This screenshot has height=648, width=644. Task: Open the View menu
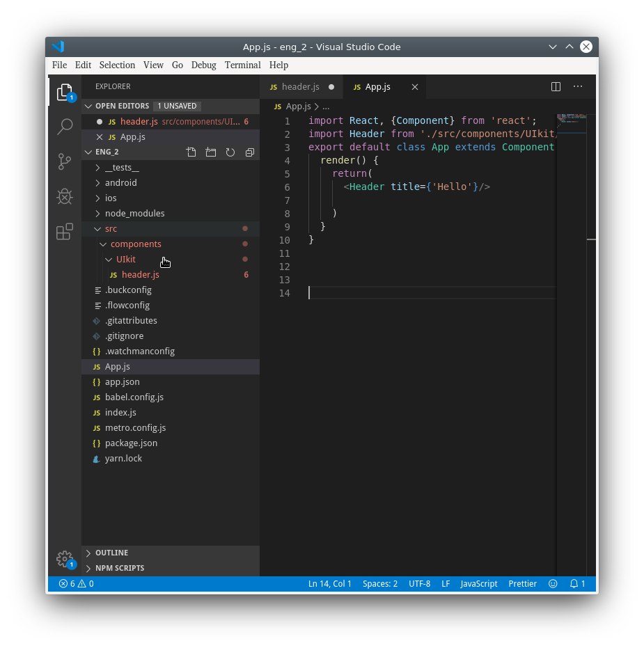pos(153,65)
